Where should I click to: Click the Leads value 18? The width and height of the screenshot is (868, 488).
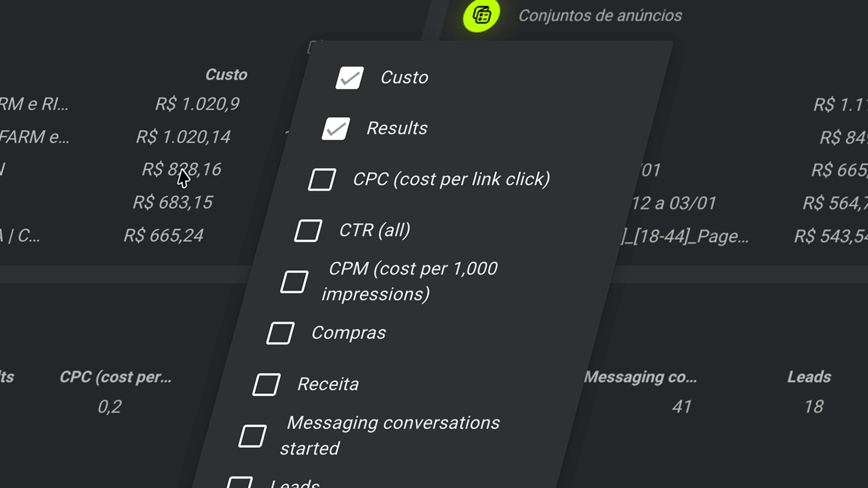coord(814,407)
